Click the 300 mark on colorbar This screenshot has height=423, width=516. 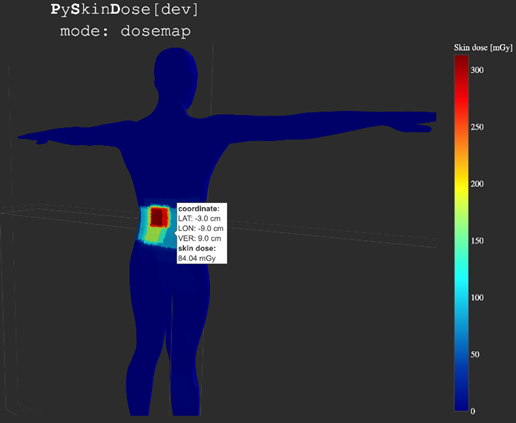pos(477,70)
